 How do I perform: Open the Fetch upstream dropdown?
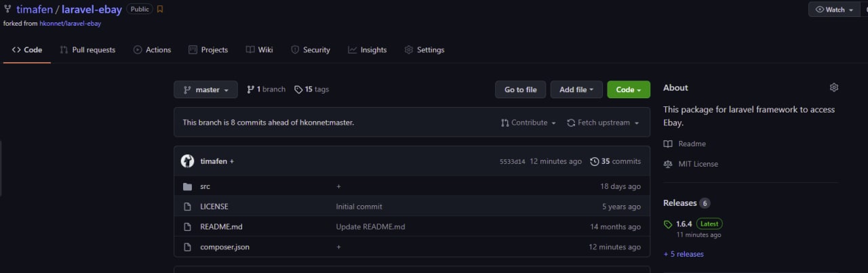[603, 123]
